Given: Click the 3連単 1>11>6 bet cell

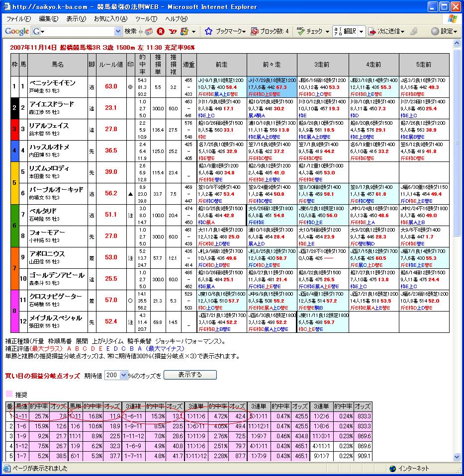Looking at the screenshot, I should [196, 416].
